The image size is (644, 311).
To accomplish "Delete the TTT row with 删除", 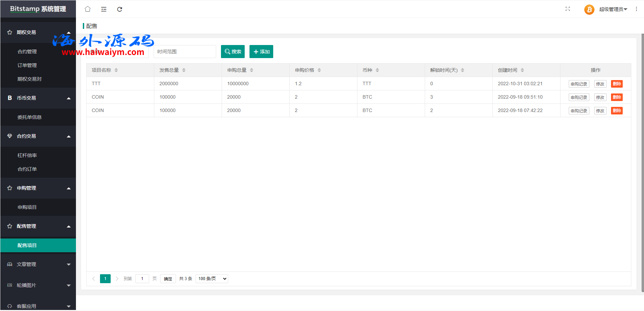I will click(x=617, y=84).
